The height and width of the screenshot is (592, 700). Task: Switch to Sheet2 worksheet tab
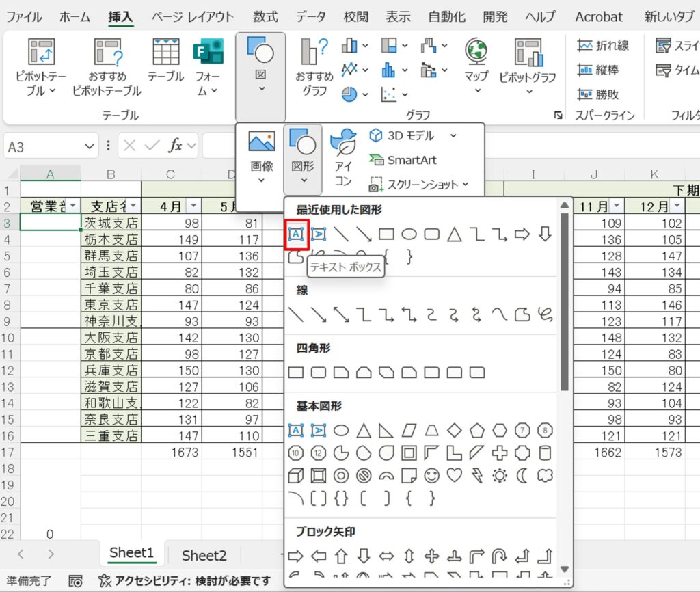(204, 555)
